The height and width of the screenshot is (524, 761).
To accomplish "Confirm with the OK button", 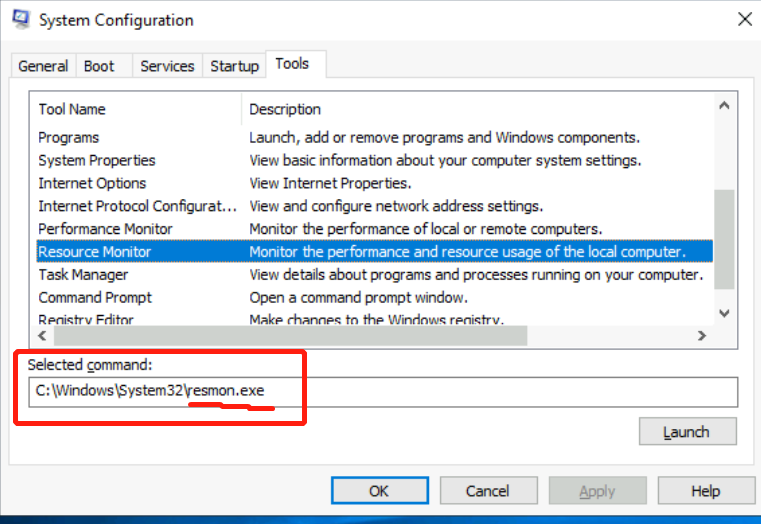I will (x=379, y=491).
